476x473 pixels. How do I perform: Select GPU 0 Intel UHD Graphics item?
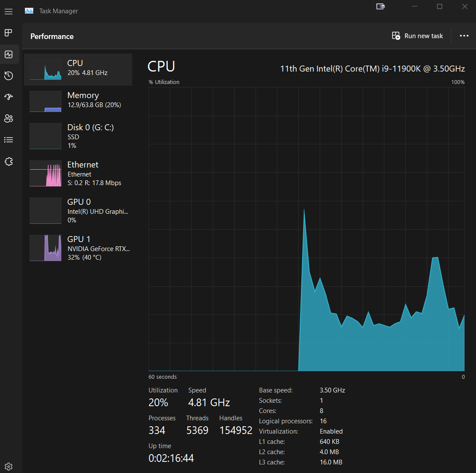pyautogui.click(x=78, y=211)
